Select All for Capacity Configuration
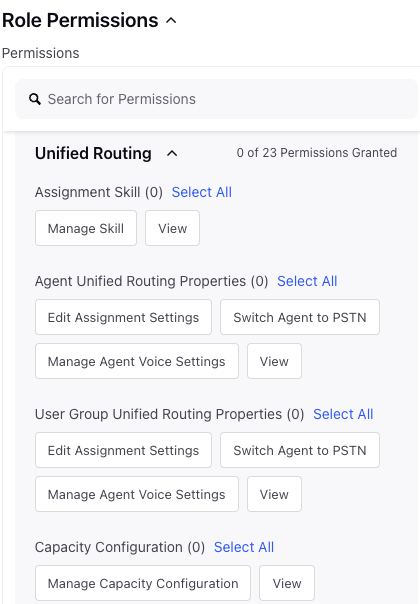 [244, 547]
